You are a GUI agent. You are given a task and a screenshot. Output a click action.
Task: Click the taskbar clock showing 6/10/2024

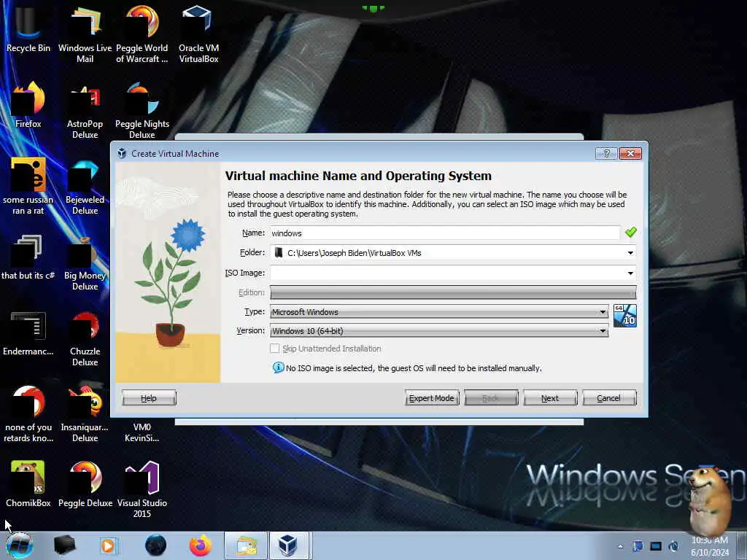pos(710,546)
